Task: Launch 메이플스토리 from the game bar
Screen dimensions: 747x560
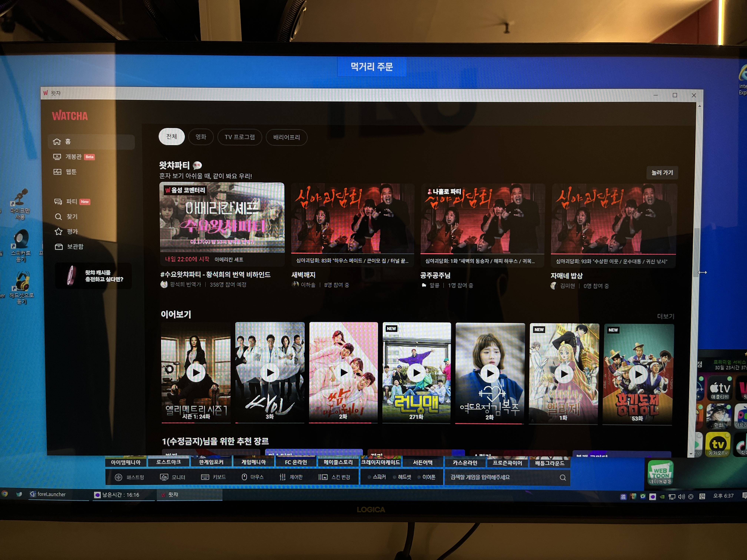Action: pyautogui.click(x=338, y=462)
